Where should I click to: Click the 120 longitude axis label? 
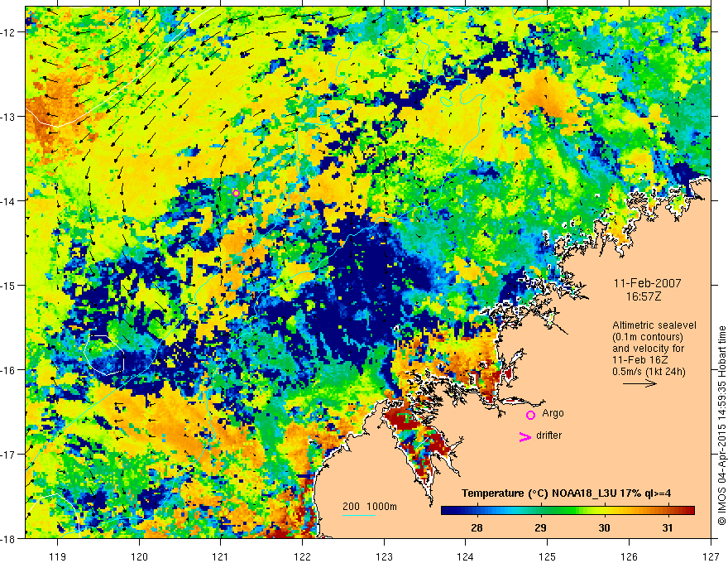tap(139, 556)
